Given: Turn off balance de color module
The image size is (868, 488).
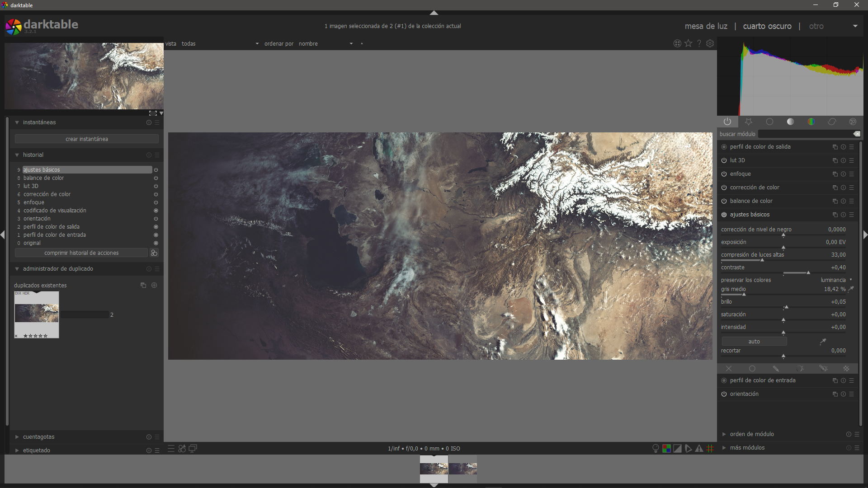Looking at the screenshot, I should coord(724,201).
